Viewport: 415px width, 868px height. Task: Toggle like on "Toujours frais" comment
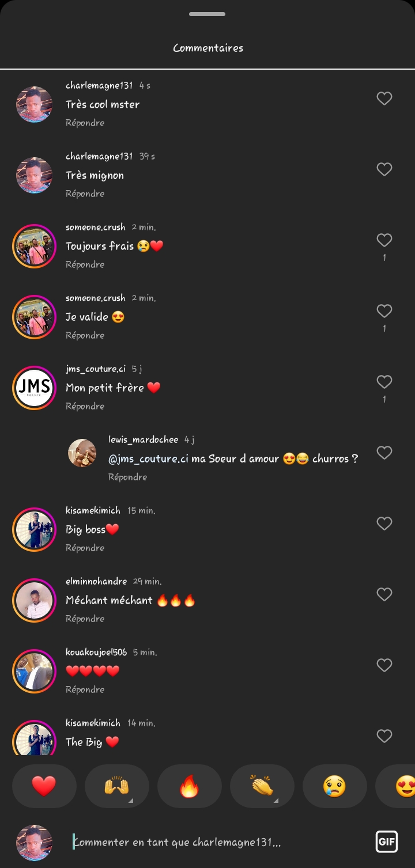pos(384,240)
